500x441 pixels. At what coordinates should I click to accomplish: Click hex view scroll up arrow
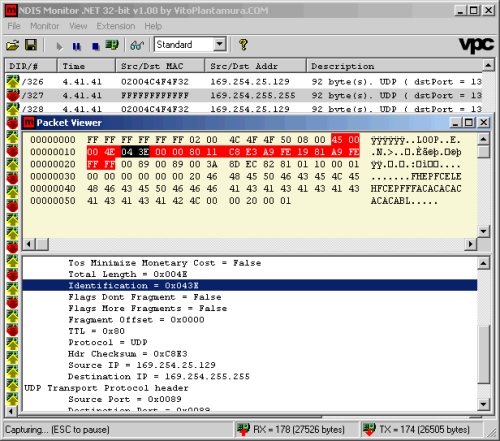click(484, 139)
